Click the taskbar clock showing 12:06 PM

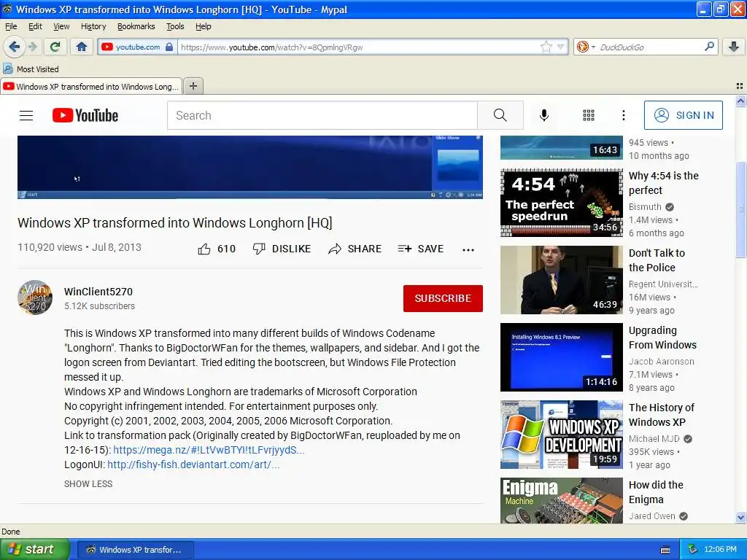(720, 550)
